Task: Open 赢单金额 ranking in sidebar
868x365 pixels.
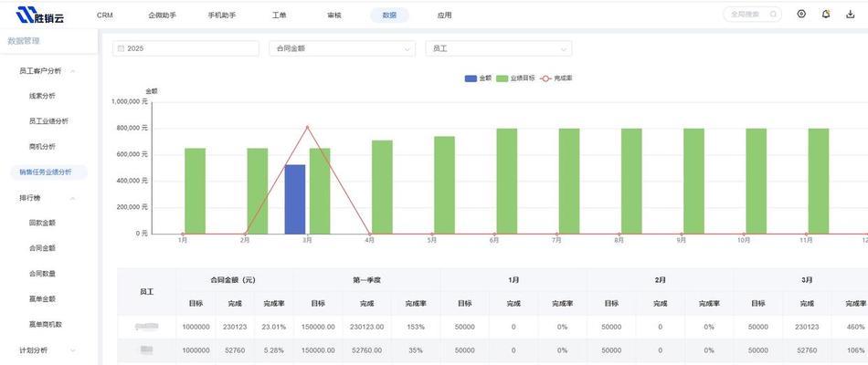Action: click(43, 299)
